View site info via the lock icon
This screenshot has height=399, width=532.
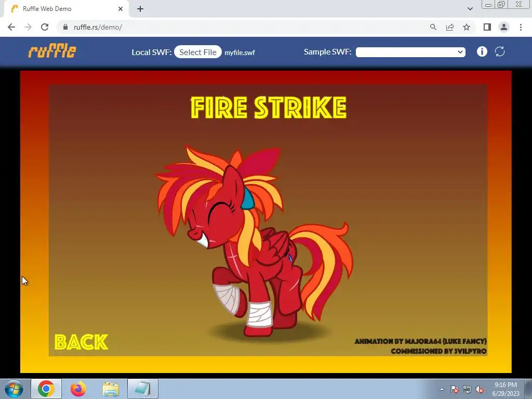click(x=65, y=27)
